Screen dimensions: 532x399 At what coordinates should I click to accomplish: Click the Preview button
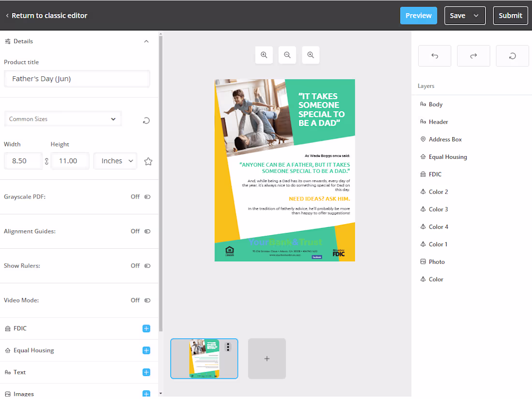tap(418, 15)
